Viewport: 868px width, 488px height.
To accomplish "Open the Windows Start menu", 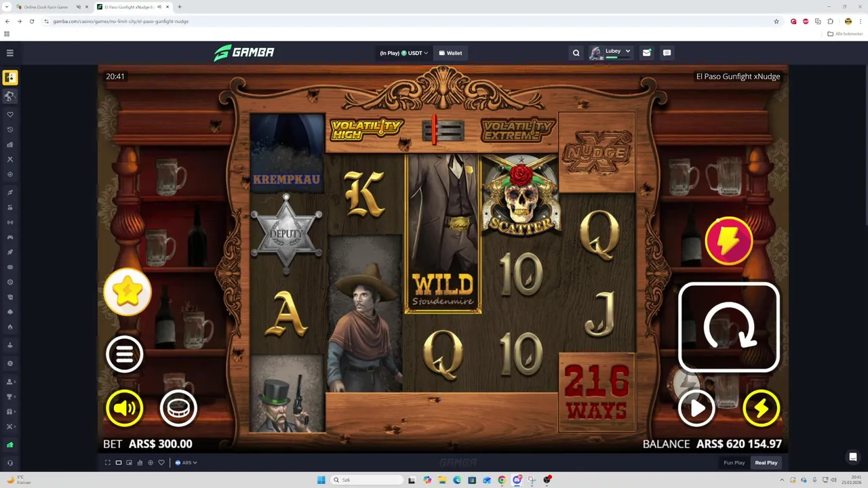I will [321, 480].
